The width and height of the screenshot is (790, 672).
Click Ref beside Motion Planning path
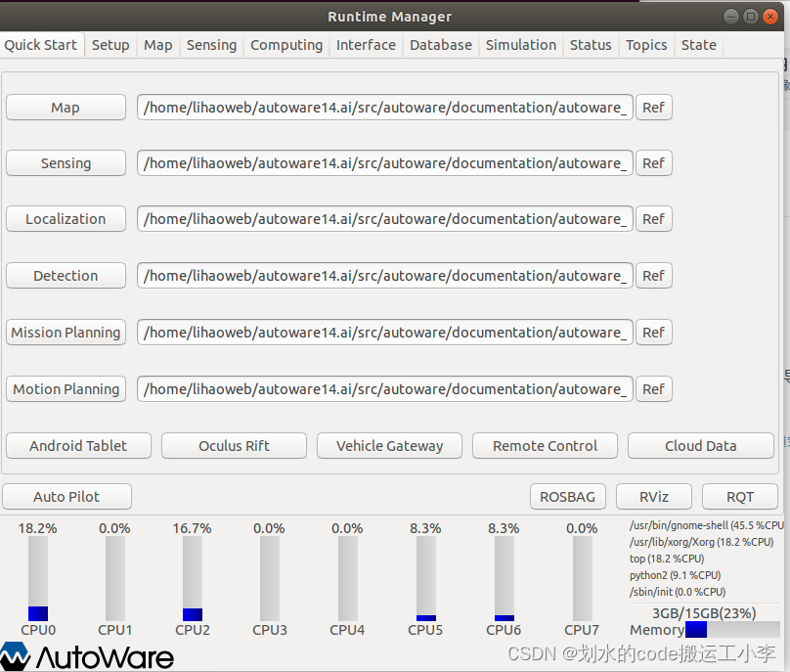pos(653,389)
